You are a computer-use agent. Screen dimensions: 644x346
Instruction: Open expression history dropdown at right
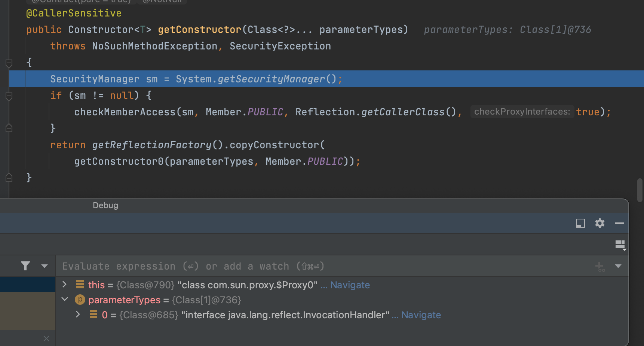tap(618, 266)
